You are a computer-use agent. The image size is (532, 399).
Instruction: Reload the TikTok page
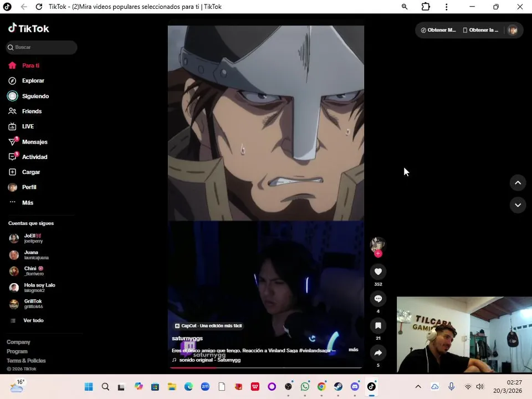(x=39, y=7)
